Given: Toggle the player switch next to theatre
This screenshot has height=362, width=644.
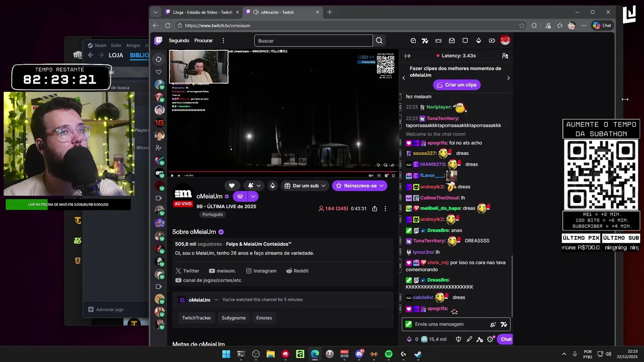Looking at the screenshot, I should pos(371,175).
